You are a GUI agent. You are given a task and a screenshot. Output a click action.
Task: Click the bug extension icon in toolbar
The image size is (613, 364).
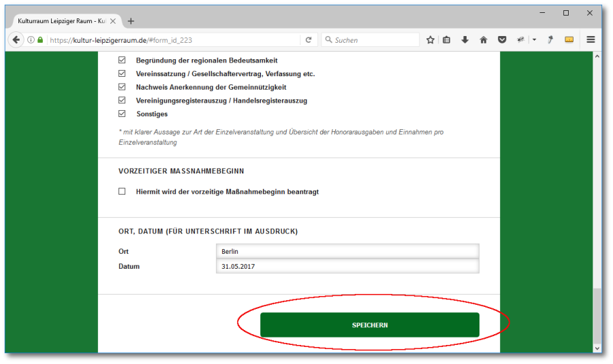click(x=521, y=40)
